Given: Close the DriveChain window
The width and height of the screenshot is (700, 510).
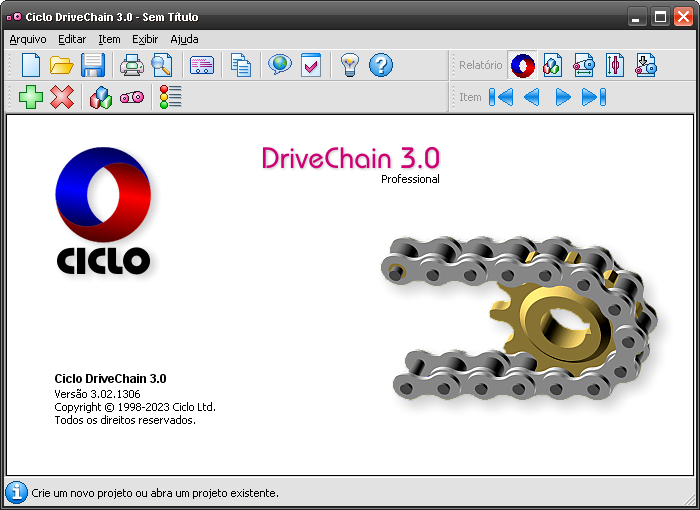Looking at the screenshot, I should pyautogui.click(x=683, y=17).
